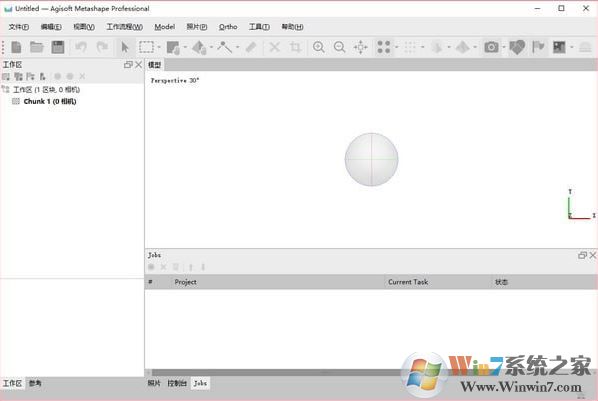Select the Rectangle Selection tool
Screen dimensions: 598x401
point(146,47)
